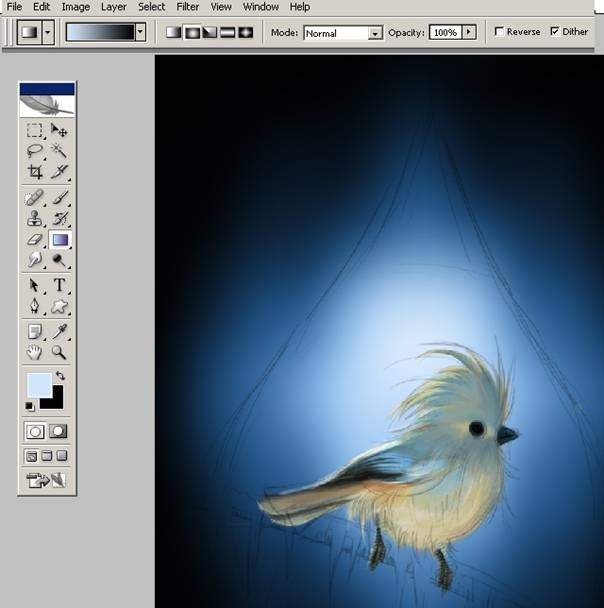This screenshot has height=608, width=604.
Task: Open the Layer menu
Action: coord(114,7)
